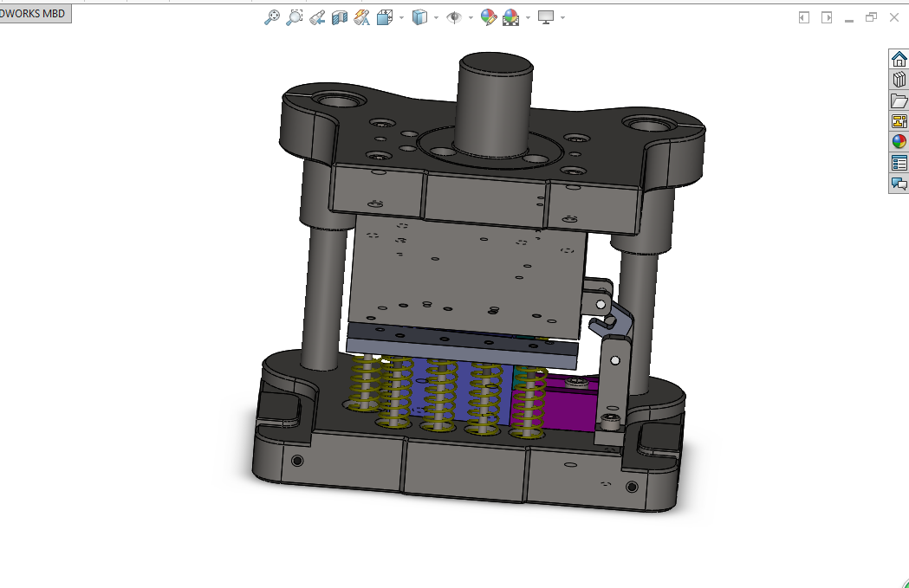Click the Hide/Show Items eye icon

click(454, 17)
